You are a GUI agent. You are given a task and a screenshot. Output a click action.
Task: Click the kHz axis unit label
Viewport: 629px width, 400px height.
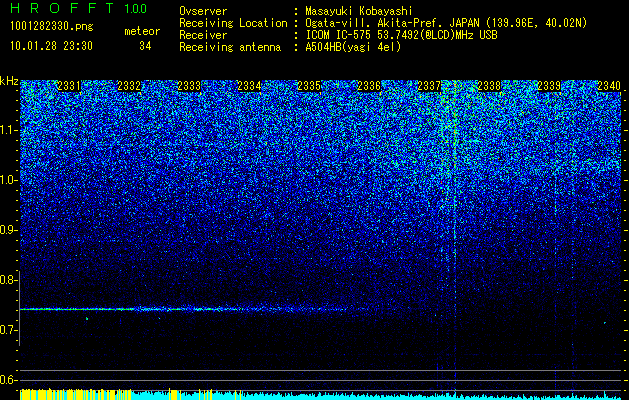(9, 81)
